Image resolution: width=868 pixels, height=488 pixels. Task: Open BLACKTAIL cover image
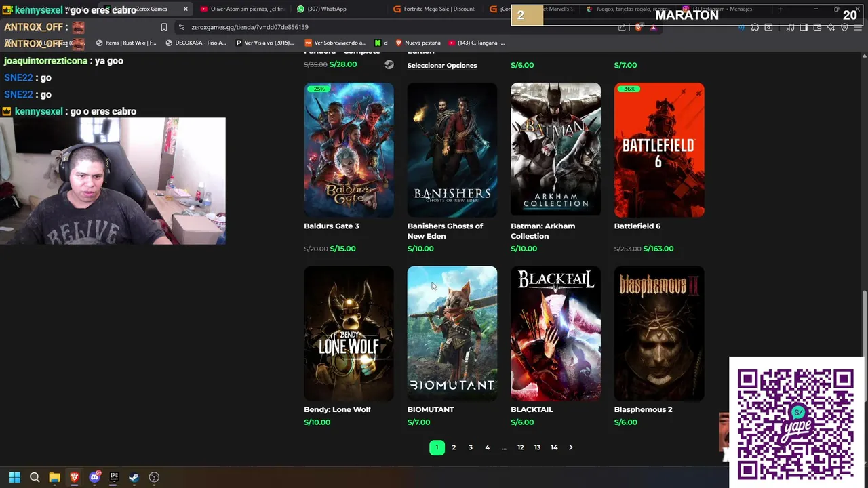pos(555,333)
